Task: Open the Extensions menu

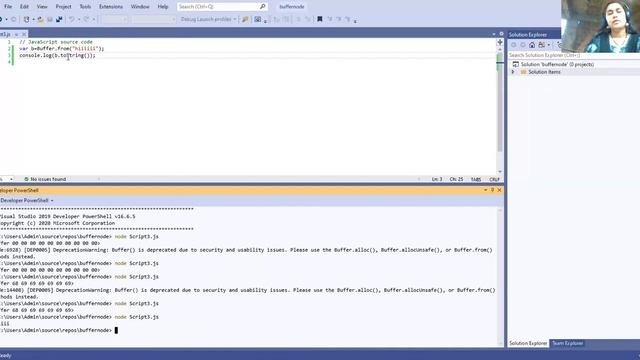Action: [111, 7]
